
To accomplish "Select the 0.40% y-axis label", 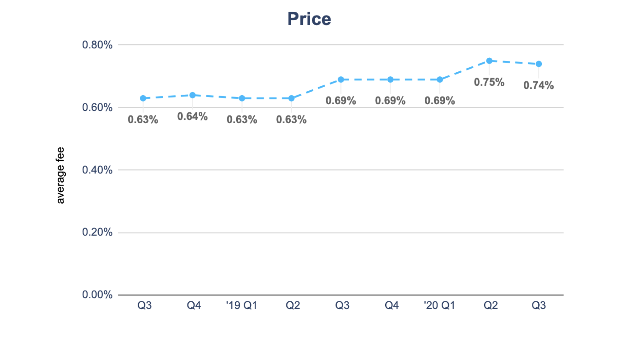I will (97, 170).
